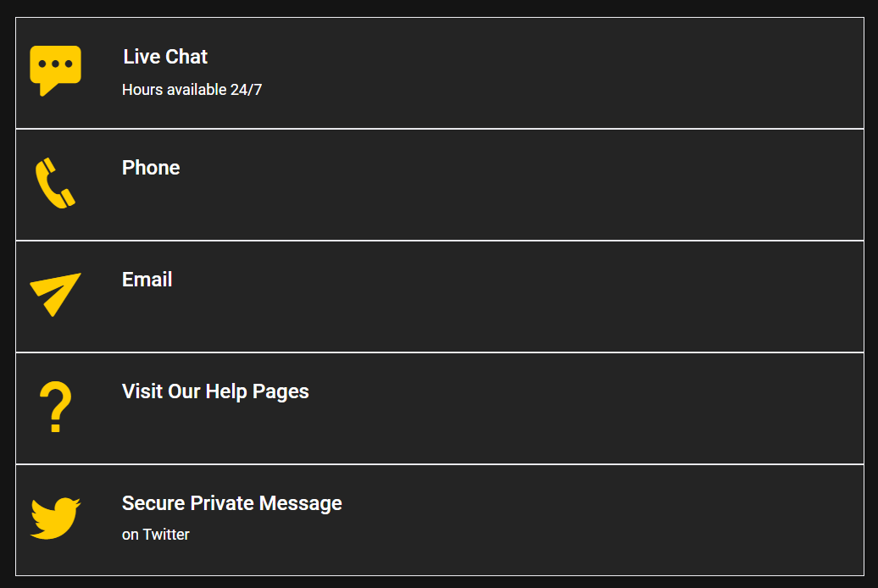Open Visit Our Help Pages link
Screen dimensions: 878x588
pos(215,391)
